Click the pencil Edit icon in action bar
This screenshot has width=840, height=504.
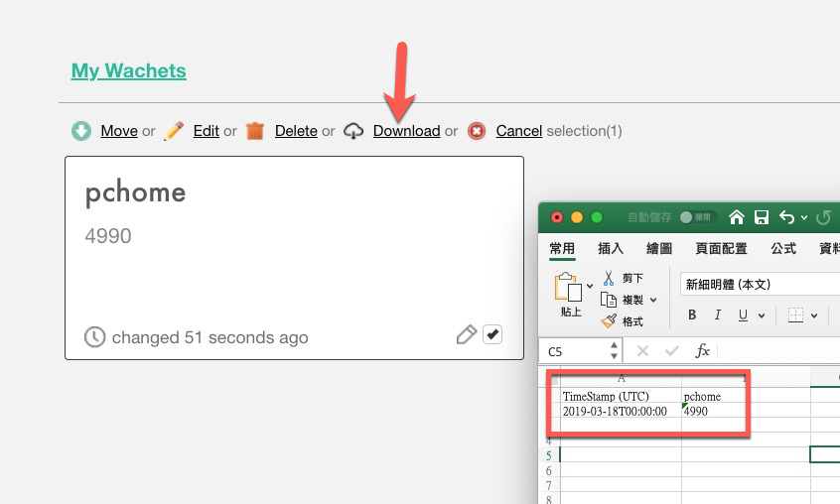click(174, 131)
